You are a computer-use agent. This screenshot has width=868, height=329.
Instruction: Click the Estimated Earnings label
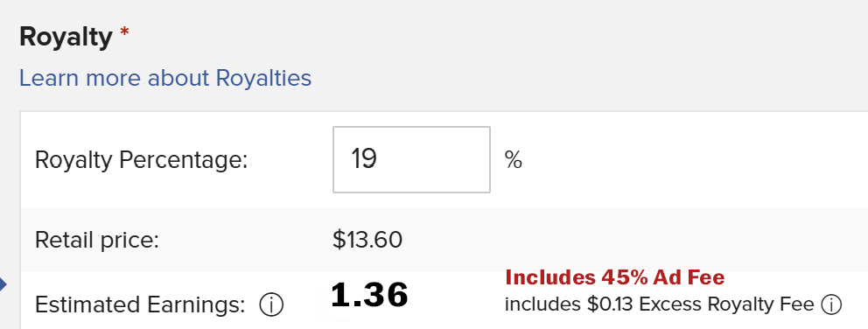(x=140, y=305)
